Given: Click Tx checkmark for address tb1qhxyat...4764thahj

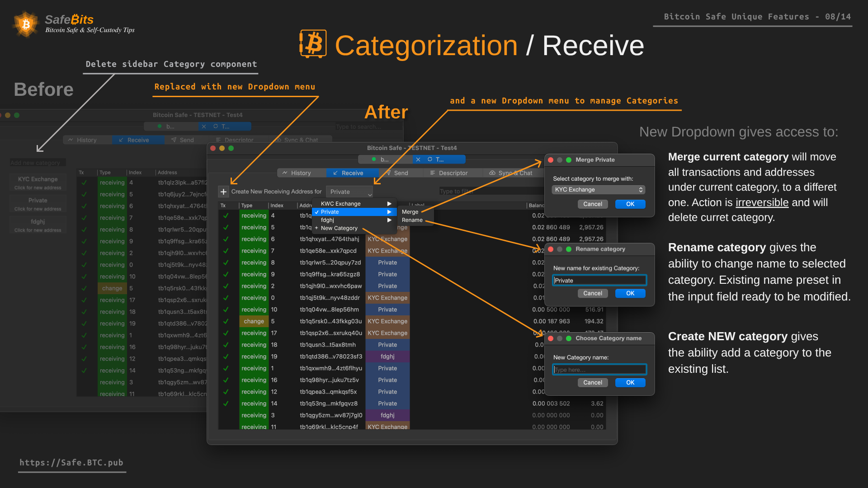Looking at the screenshot, I should pyautogui.click(x=226, y=239).
